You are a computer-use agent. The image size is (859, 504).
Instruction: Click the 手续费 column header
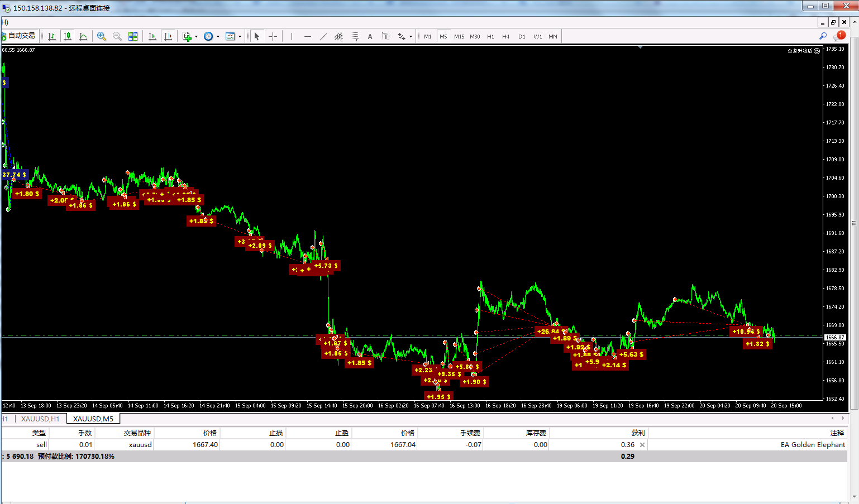(x=470, y=433)
